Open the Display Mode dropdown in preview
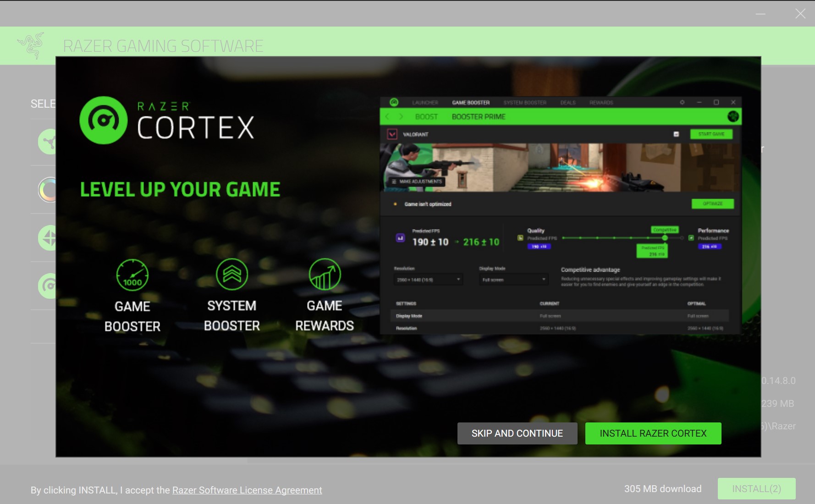 pyautogui.click(x=514, y=279)
